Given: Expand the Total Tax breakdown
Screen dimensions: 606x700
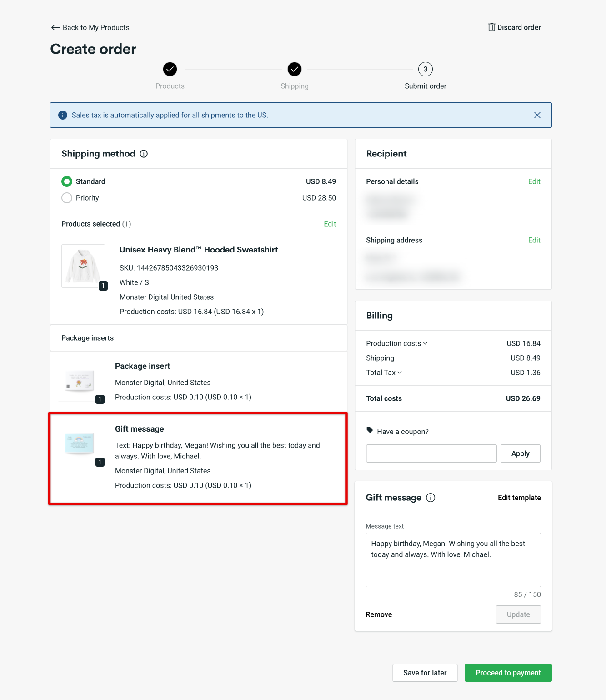Looking at the screenshot, I should click(x=400, y=373).
